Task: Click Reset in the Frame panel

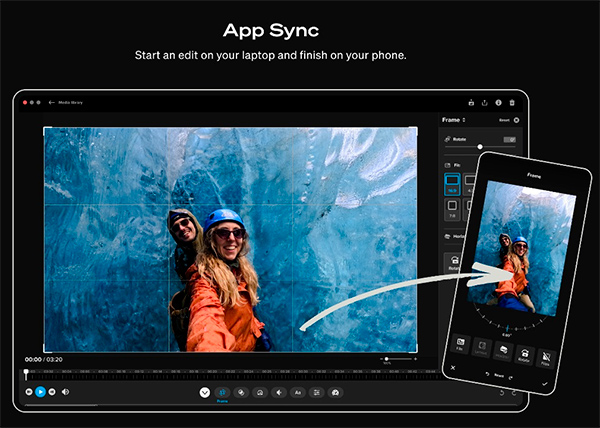Action: point(505,120)
